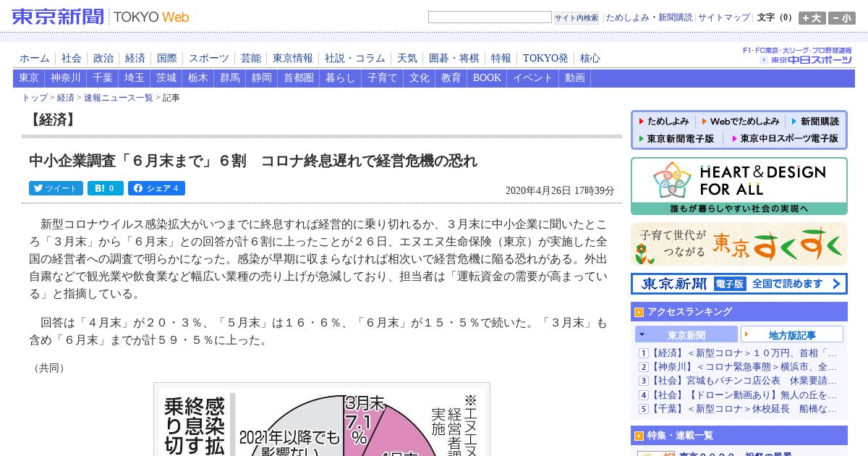Open 東京中日スポーツ電子版 sidebar link
The image size is (868, 456).
point(786,138)
